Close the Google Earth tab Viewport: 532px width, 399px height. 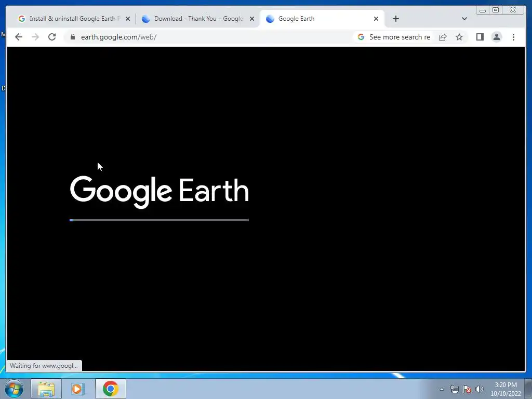pyautogui.click(x=376, y=19)
